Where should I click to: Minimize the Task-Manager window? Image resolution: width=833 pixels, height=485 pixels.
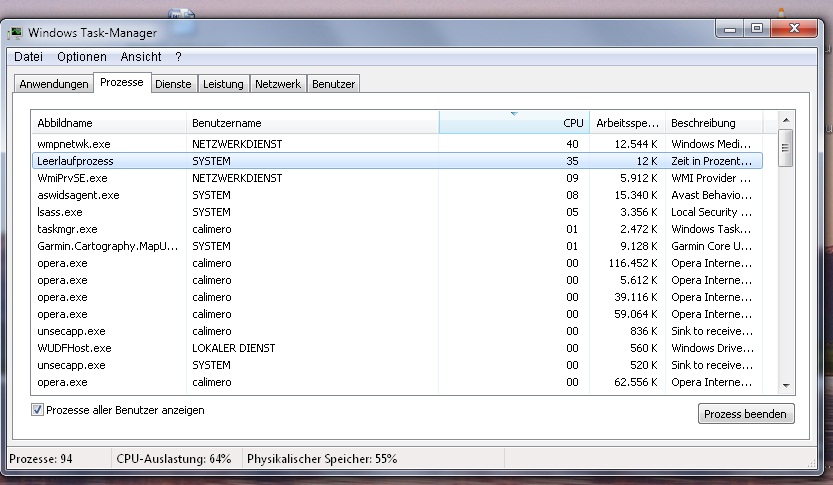coord(730,29)
